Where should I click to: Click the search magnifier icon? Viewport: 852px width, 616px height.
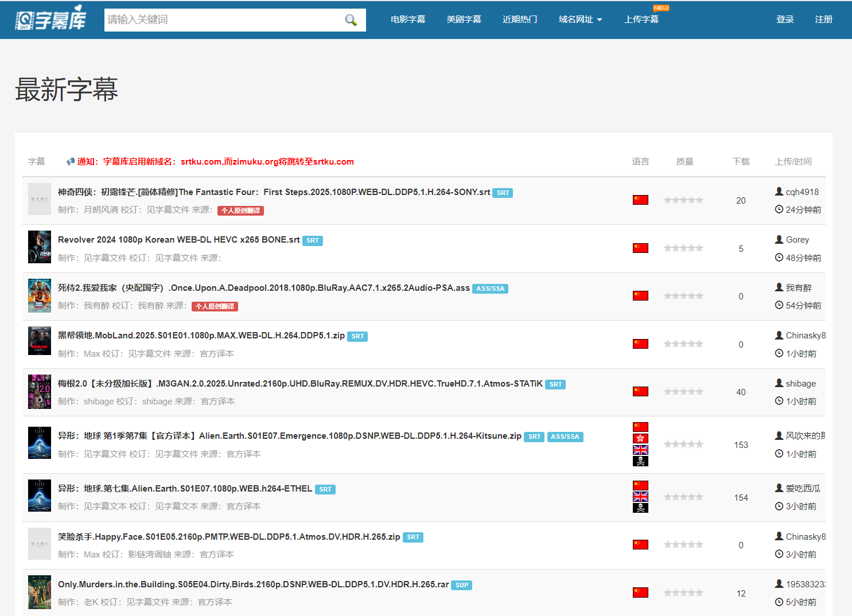click(351, 20)
